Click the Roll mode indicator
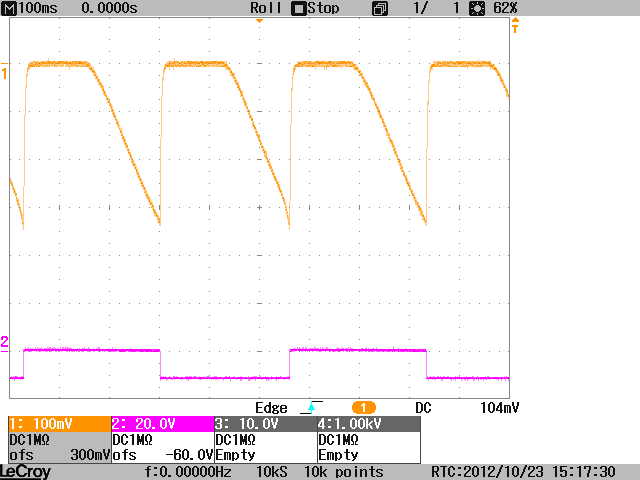 [266, 8]
